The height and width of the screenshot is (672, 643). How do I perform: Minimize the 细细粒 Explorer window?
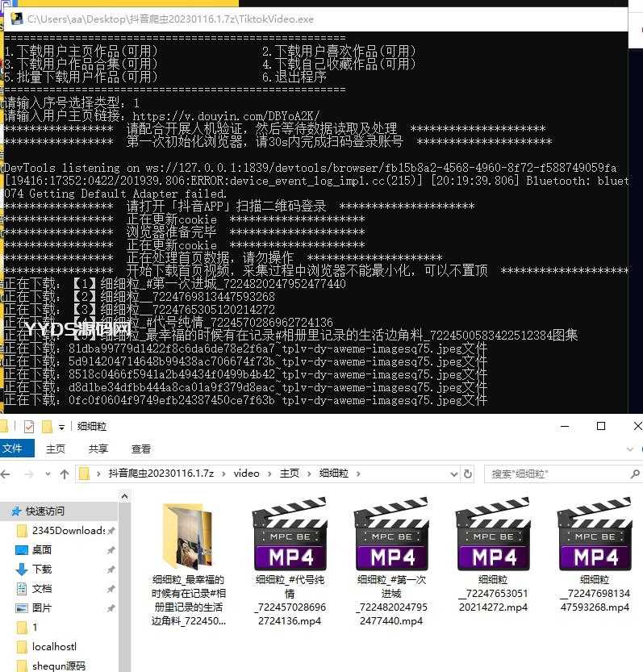(565, 427)
